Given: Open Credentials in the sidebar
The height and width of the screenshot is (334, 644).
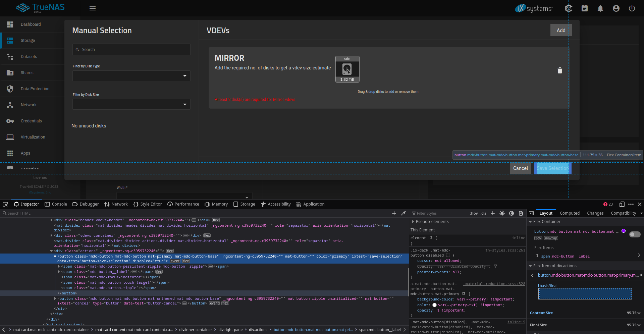Looking at the screenshot, I should coord(32,121).
